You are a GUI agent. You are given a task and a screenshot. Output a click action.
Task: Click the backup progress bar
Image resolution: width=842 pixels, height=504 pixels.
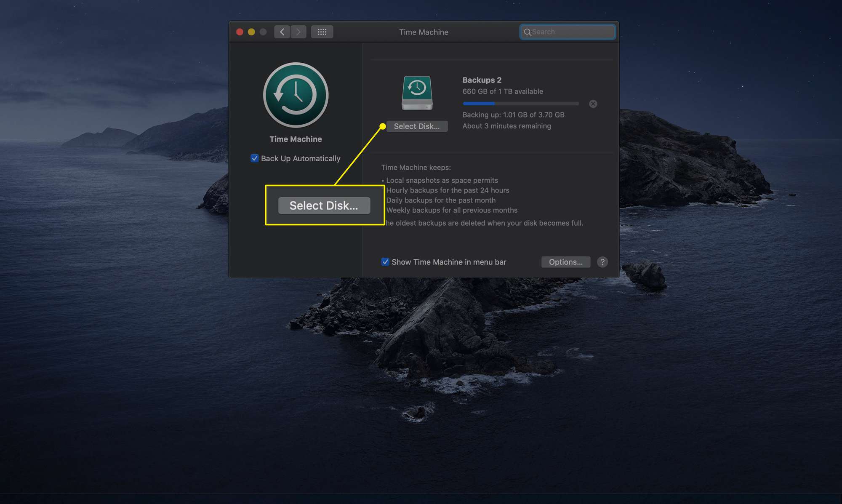click(x=521, y=104)
